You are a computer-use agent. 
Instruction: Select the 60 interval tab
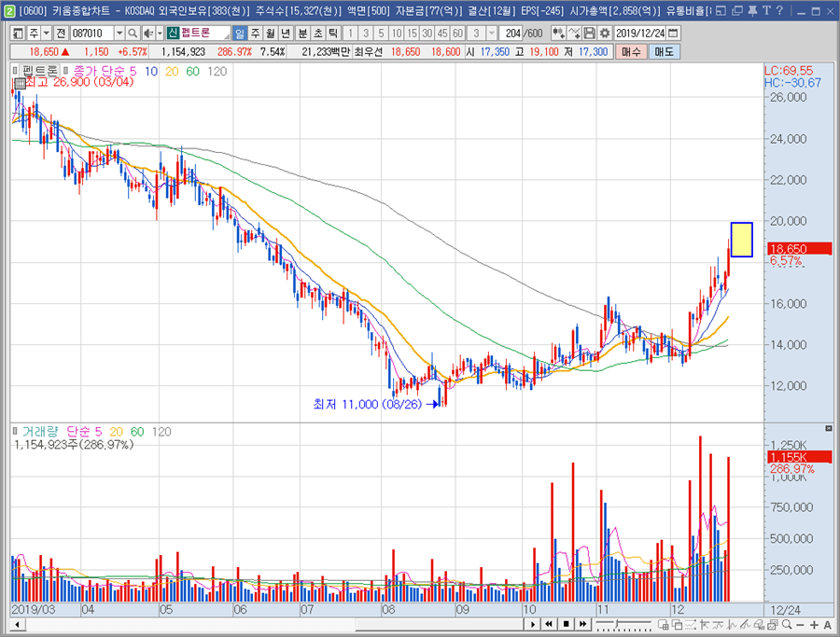pyautogui.click(x=457, y=34)
